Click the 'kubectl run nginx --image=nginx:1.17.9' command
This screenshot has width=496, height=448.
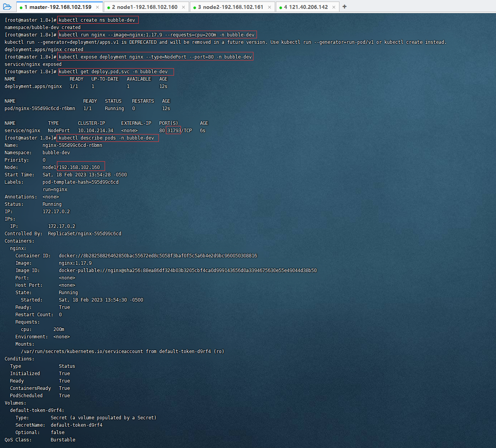(157, 35)
